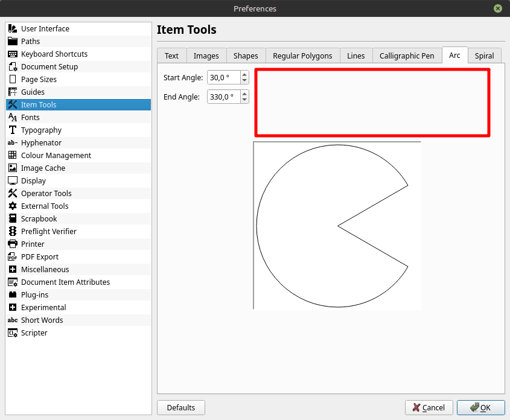Select the Paths folder icon
Image resolution: width=510 pixels, height=420 pixels.
point(13,41)
